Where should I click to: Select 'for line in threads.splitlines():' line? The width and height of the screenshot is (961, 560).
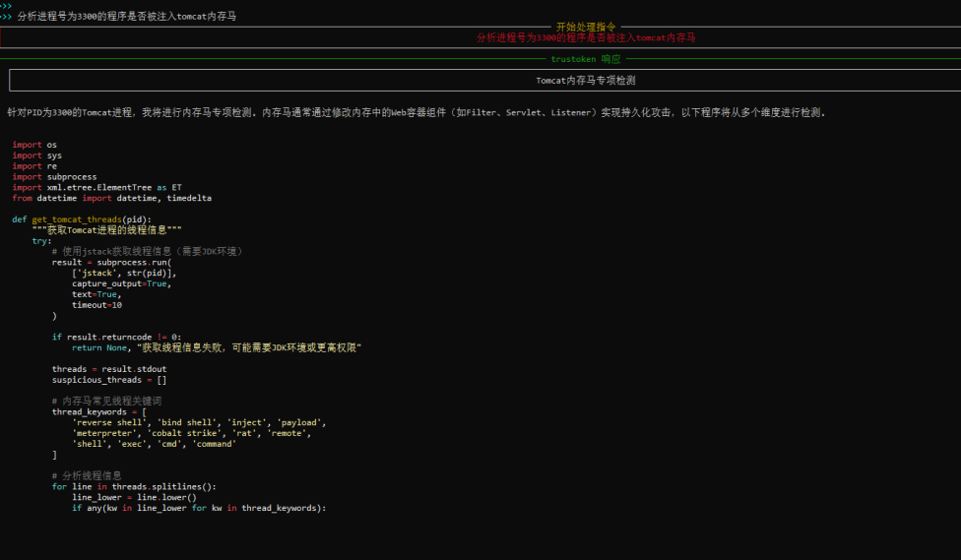[134, 486]
